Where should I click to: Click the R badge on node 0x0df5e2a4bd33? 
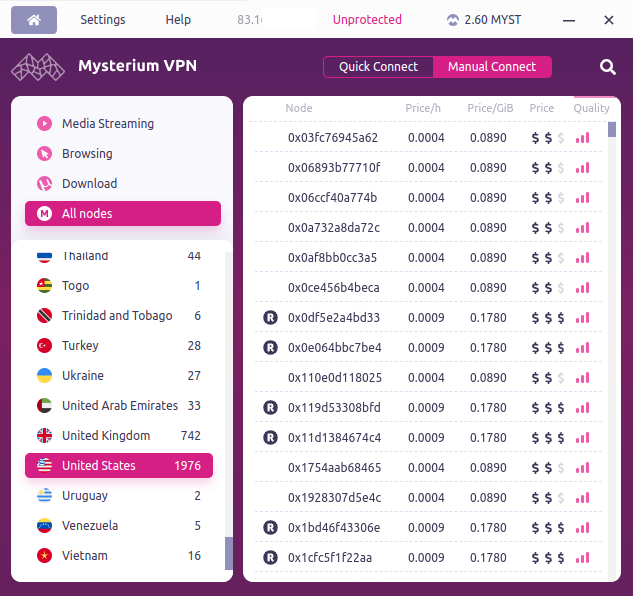270,318
